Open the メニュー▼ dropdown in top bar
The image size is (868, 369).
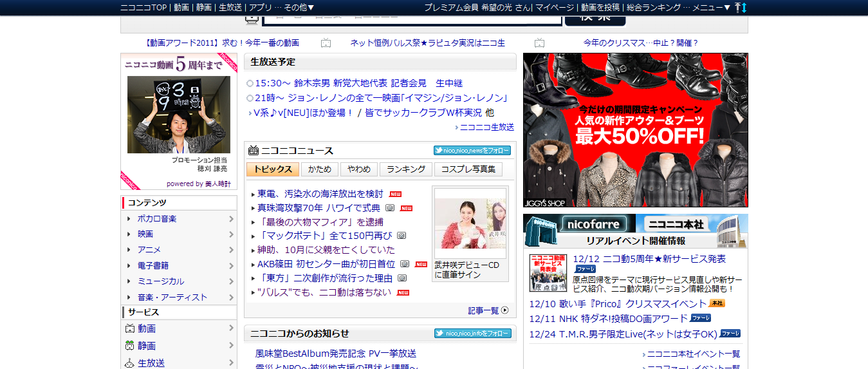coord(712,7)
